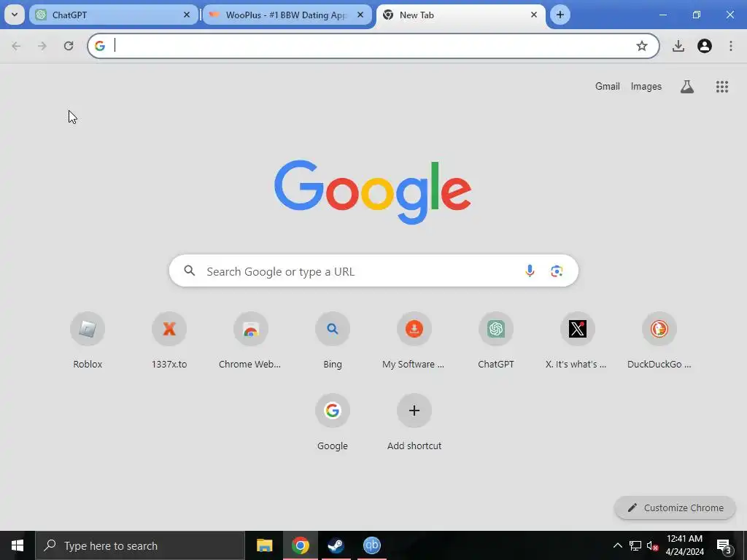Open the Chrome Web Store shortcut
This screenshot has width=747, height=560.
point(251,341)
